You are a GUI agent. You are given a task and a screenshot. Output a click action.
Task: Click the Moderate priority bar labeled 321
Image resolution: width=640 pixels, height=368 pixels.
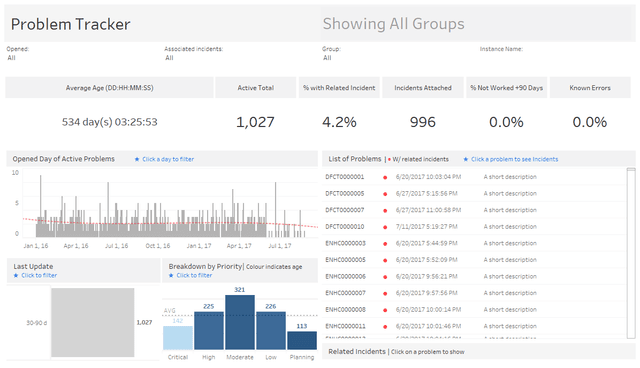pyautogui.click(x=240, y=322)
